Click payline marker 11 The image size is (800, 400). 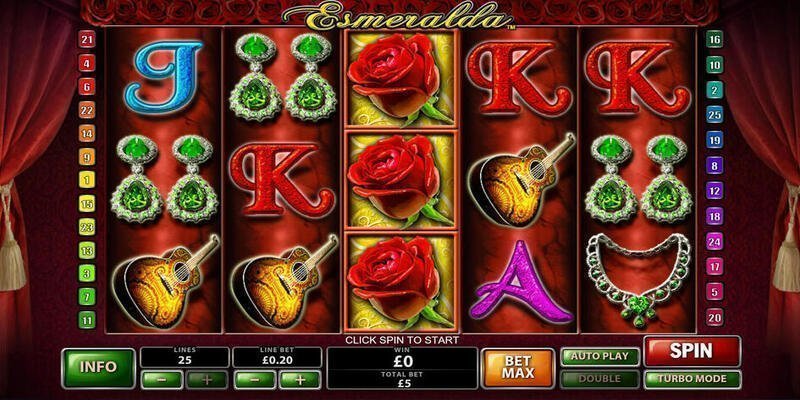[87, 320]
